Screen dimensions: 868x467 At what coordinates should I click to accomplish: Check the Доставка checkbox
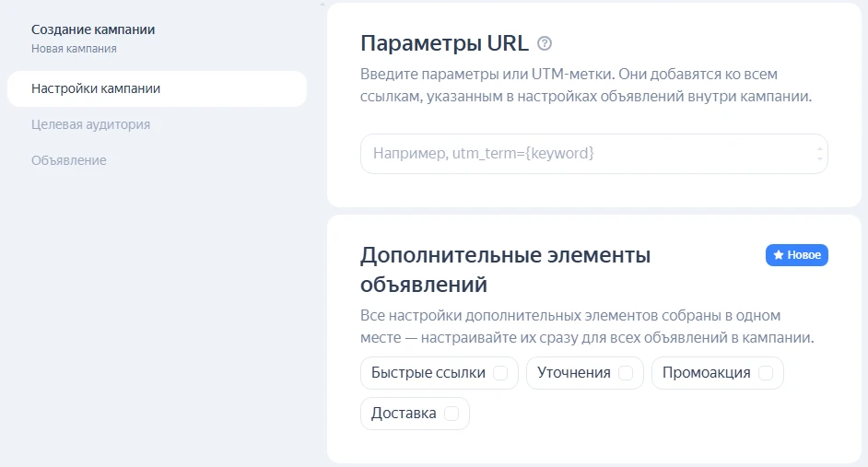coord(452,414)
